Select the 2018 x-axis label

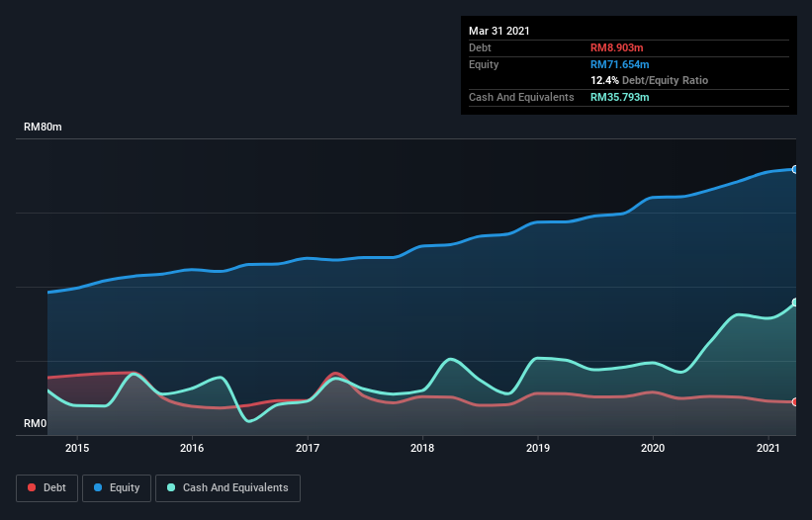(422, 448)
